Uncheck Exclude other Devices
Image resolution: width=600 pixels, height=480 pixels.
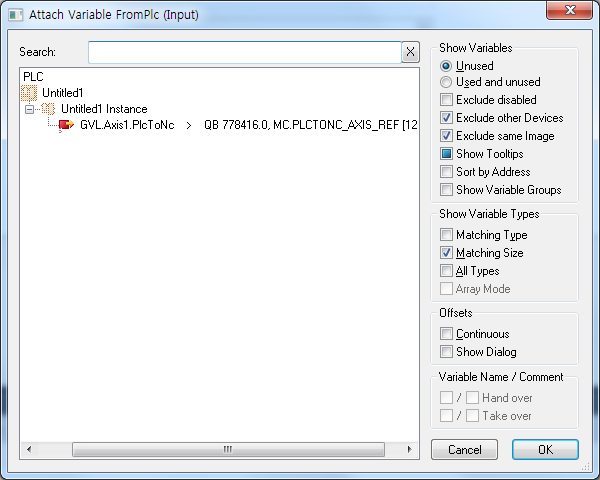click(x=446, y=118)
